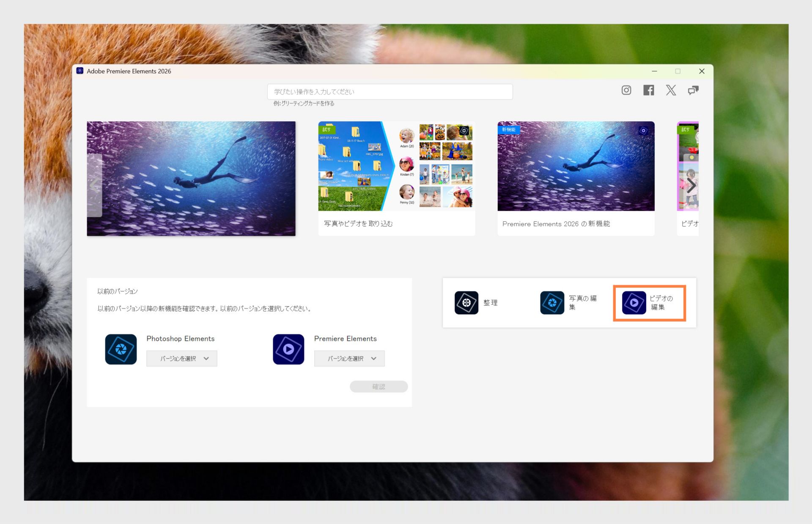The width and height of the screenshot is (812, 524).
Task: Click the 確認 confirm button
Action: coord(379,386)
